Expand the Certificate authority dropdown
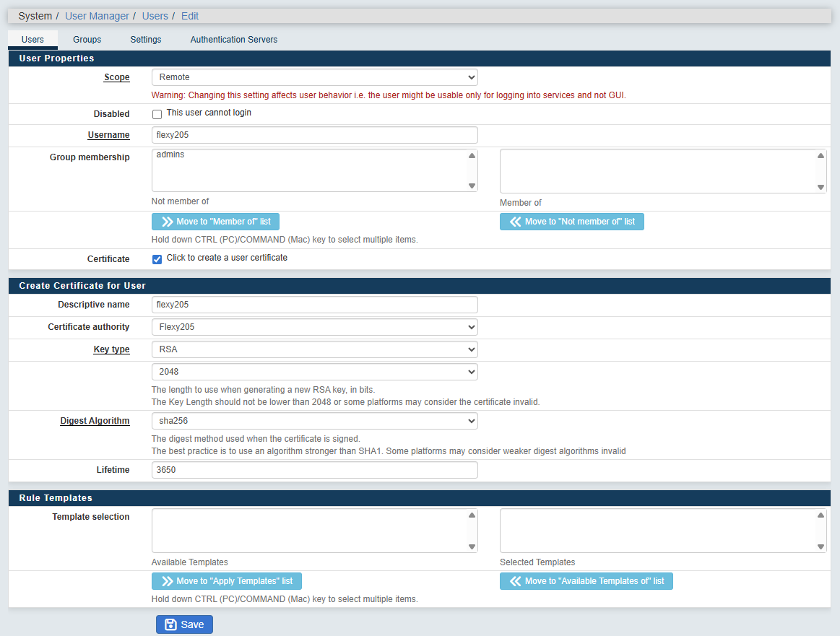Screen dimensions: 840x636 point(314,327)
